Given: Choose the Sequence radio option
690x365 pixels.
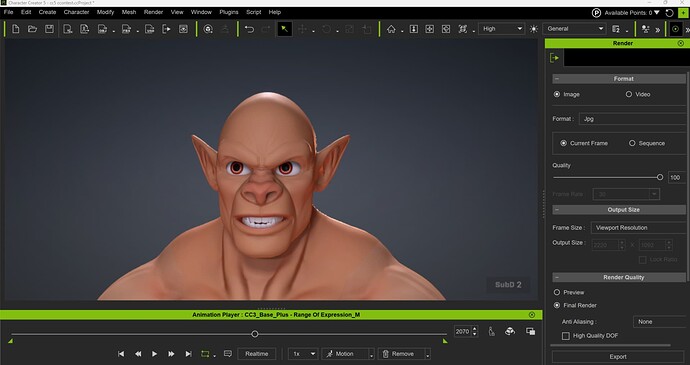Looking at the screenshot, I should point(632,143).
